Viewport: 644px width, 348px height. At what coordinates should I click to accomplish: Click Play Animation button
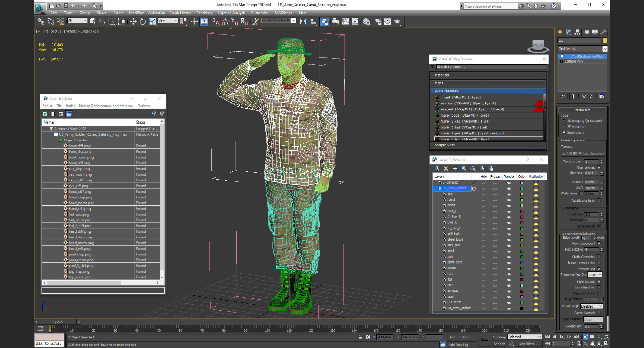click(x=561, y=337)
